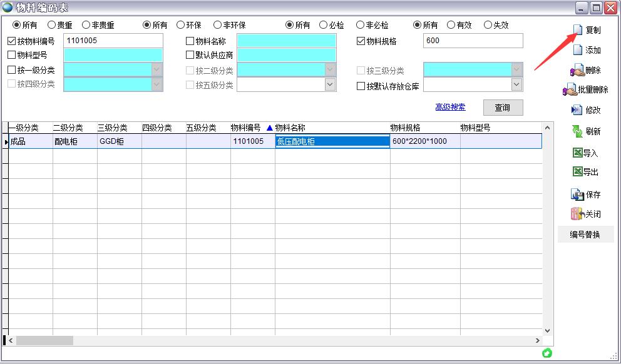
Task: Click the 导入 (import) Excel icon
Action: pyautogui.click(x=577, y=153)
